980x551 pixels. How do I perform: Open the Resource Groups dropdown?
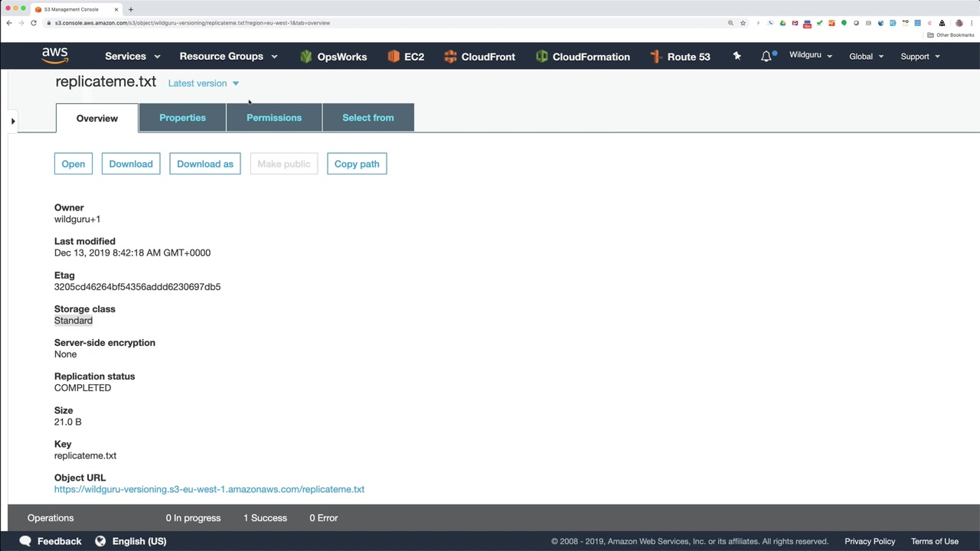click(228, 57)
